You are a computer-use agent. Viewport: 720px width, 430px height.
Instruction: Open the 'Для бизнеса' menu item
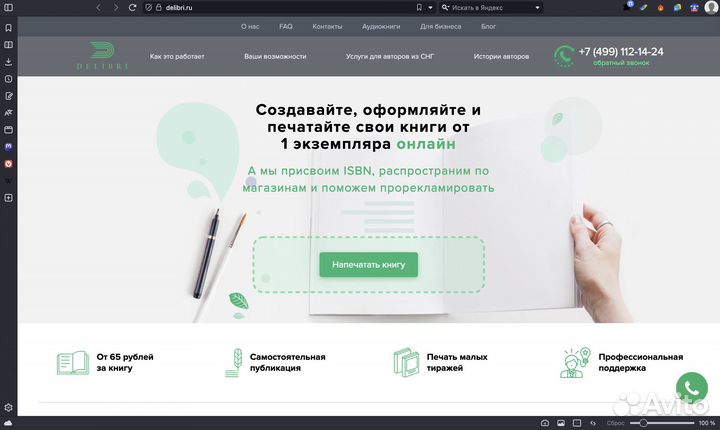pos(440,27)
